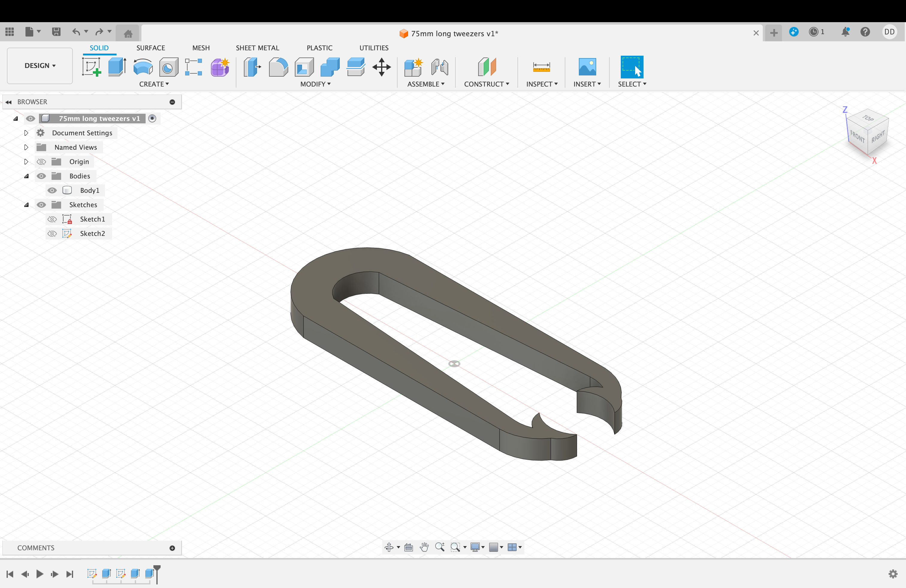Select the Joint tool
Image resolution: width=906 pixels, height=588 pixels.
[440, 67]
